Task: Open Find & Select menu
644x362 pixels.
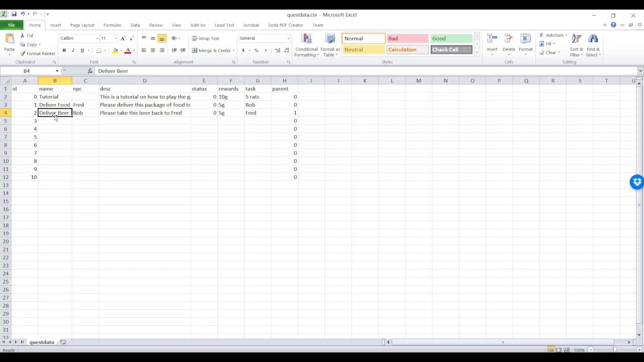Action: click(x=593, y=45)
